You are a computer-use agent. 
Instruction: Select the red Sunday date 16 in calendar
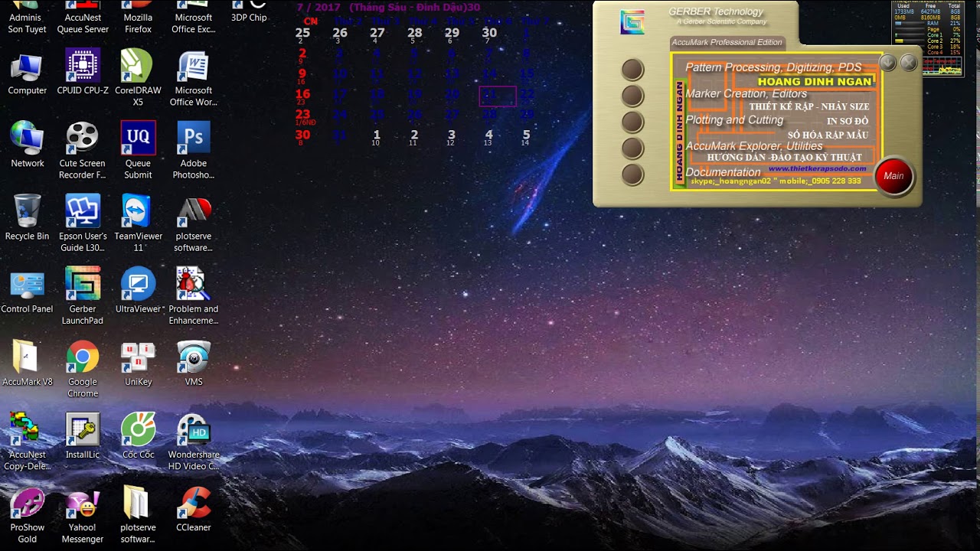[x=302, y=94]
